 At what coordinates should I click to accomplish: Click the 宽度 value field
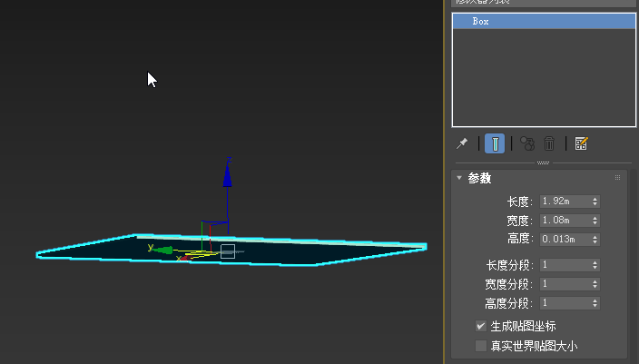565,221
